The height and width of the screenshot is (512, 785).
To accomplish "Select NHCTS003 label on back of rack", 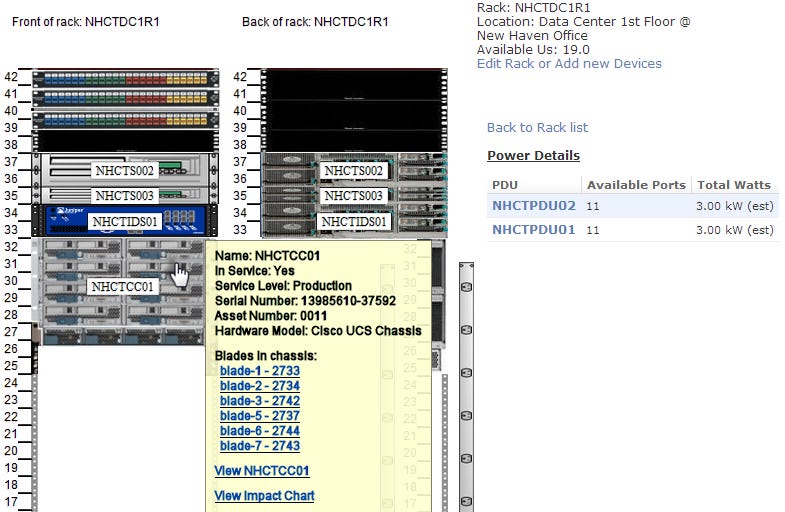I will pyautogui.click(x=353, y=195).
